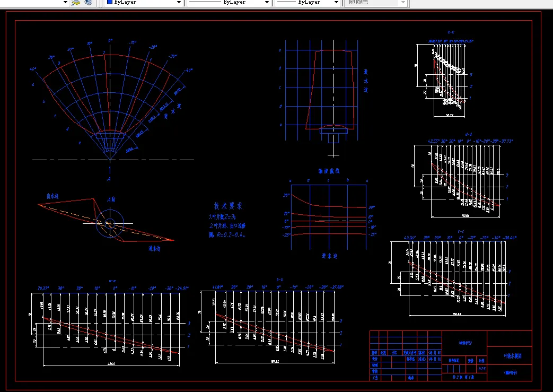Select the 出水边 label in view A
Screen dimensions: 553x392
pyautogui.click(x=52, y=196)
